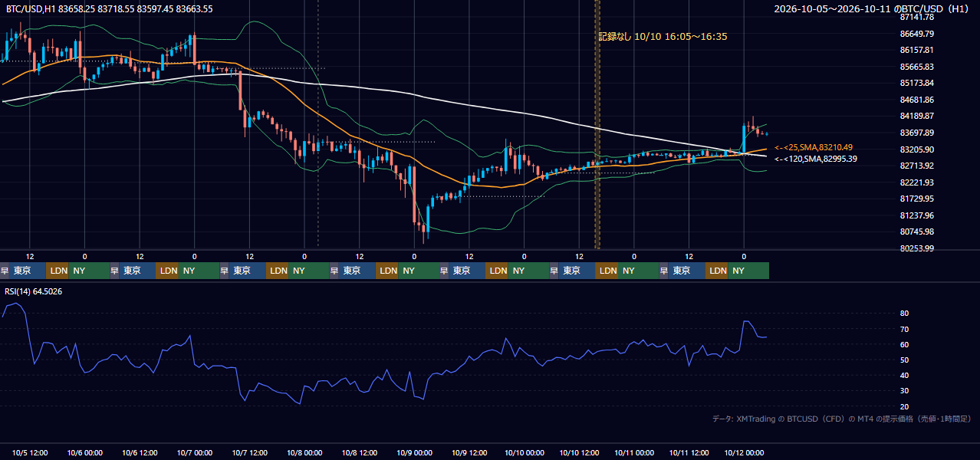
Task: Click the 10/6 00:00 time label
Action: (x=86, y=452)
